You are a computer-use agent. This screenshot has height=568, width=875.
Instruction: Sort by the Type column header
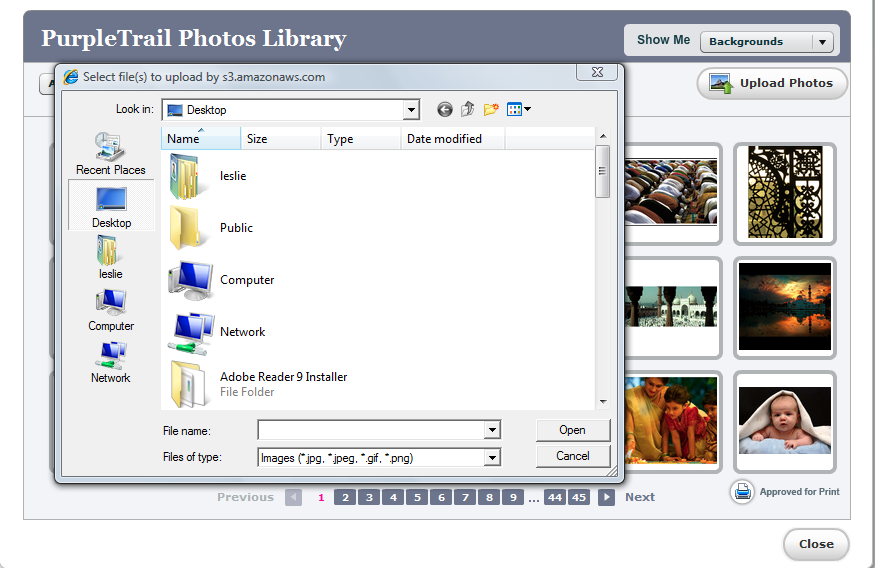pos(361,138)
